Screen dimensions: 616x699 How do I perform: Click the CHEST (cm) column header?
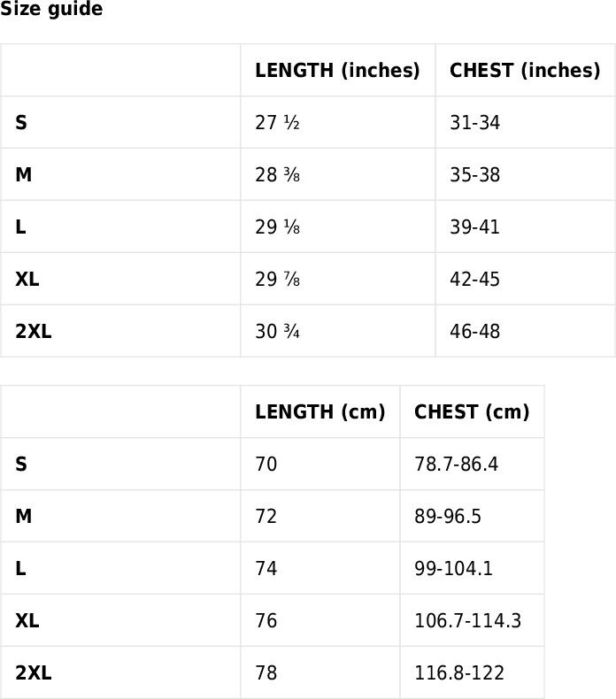(472, 411)
